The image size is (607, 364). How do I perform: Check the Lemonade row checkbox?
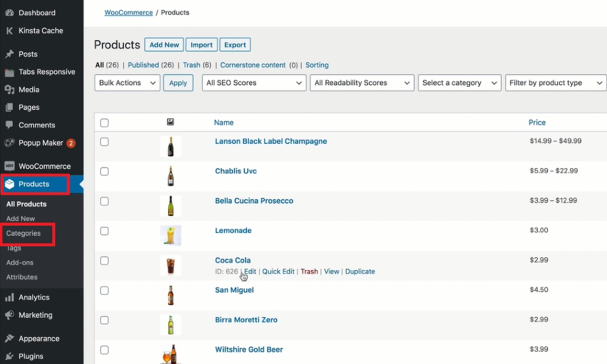pyautogui.click(x=104, y=231)
